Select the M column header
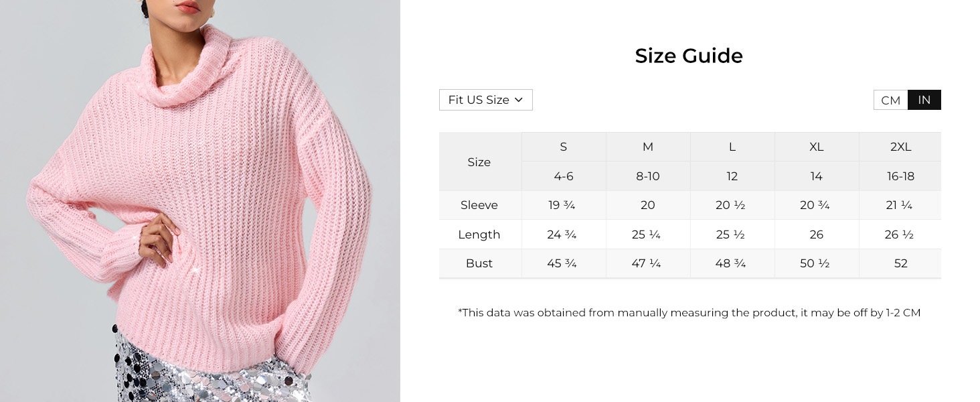This screenshot has height=402, width=980. (647, 147)
